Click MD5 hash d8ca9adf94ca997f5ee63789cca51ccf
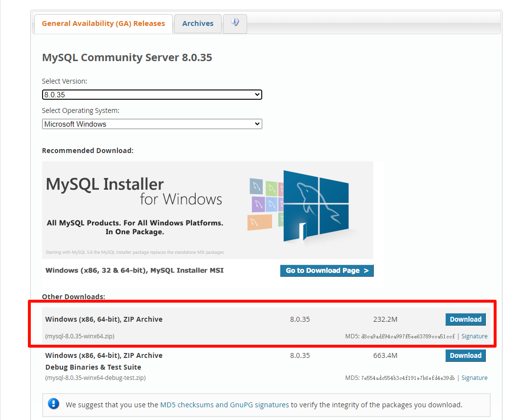 pos(408,337)
